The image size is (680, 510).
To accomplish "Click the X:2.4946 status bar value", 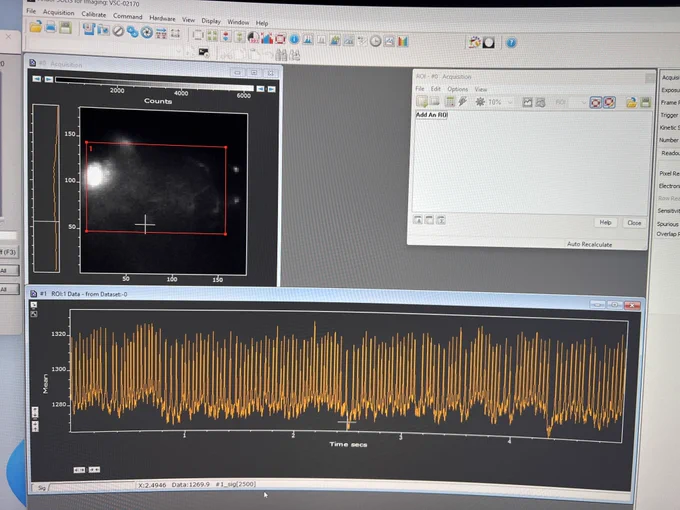I will pyautogui.click(x=152, y=485).
